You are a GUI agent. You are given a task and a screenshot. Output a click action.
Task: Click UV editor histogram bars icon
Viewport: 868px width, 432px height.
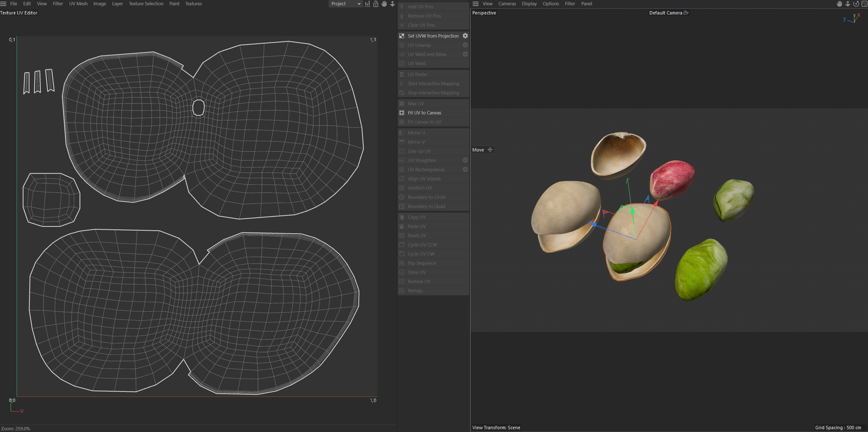(x=367, y=4)
